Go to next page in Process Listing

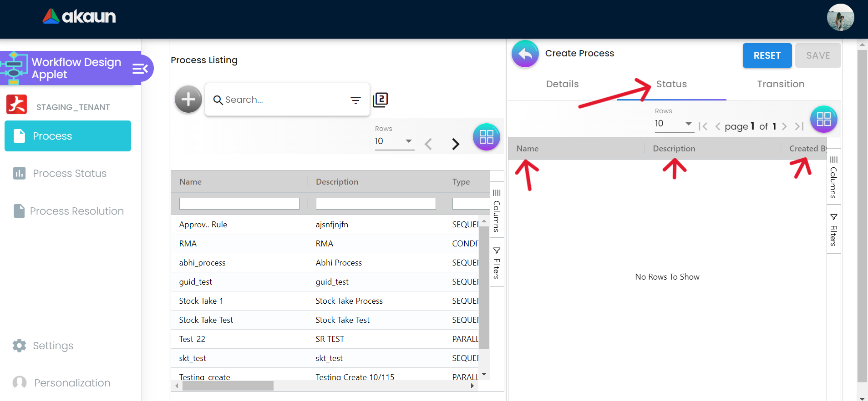click(455, 144)
